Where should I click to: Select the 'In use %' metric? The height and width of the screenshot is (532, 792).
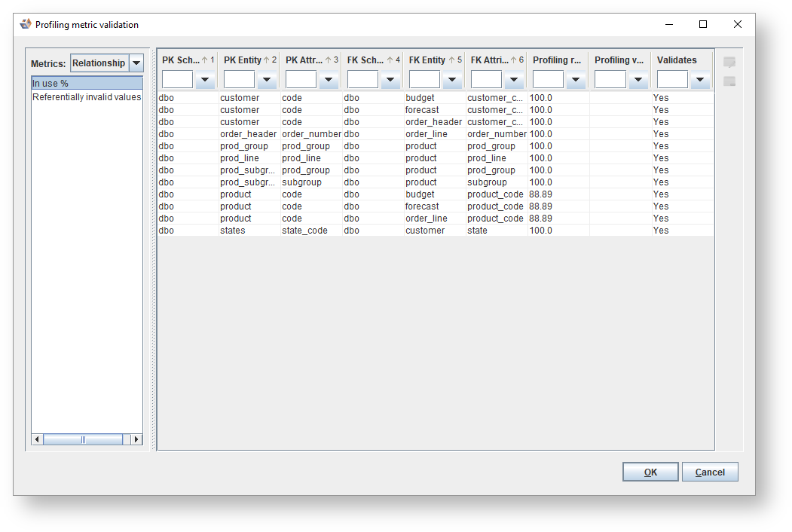[x=87, y=84]
